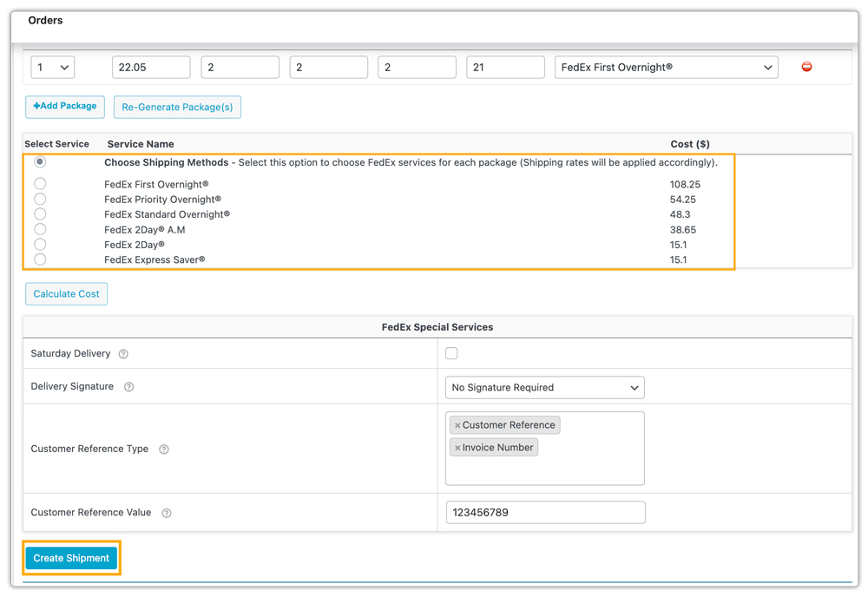Select FedEx 2Day A.M radio option
This screenshot has width=868, height=597.
40,229
